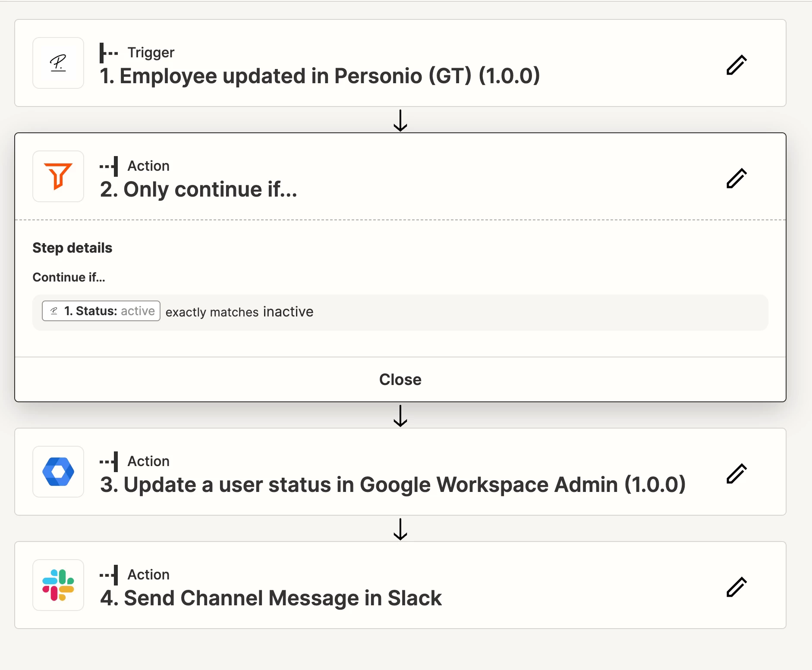Click the arrow between steps 1 and 2
The width and height of the screenshot is (812, 670).
tap(400, 120)
